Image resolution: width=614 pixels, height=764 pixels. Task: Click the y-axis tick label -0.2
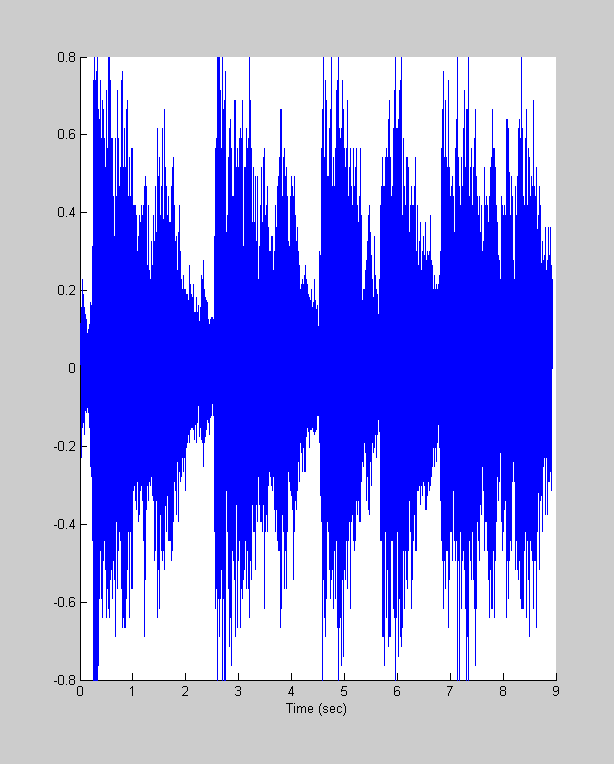click(64, 446)
